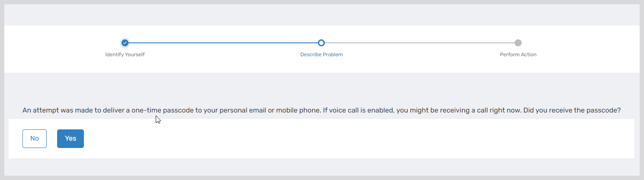Viewport: 644px width, 180px height.
Task: Click the completed checkmark step icon
Action: point(125,43)
